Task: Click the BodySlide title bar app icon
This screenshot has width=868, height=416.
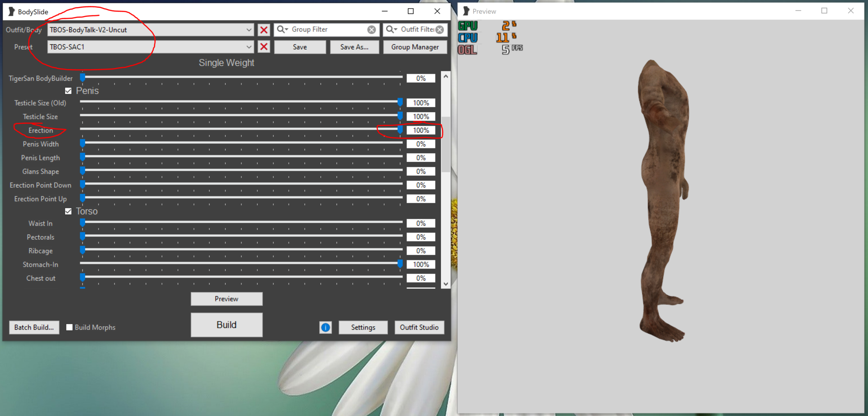Action: pyautogui.click(x=11, y=11)
